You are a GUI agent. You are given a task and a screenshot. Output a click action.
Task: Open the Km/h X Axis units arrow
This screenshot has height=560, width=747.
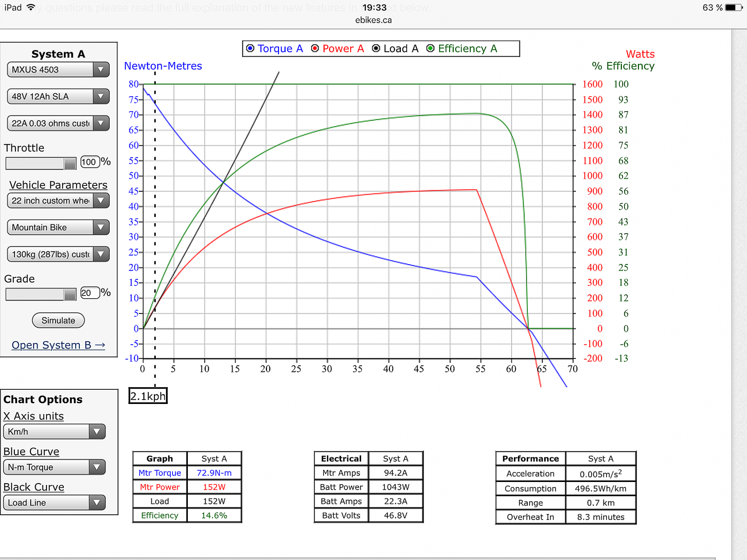[97, 432]
